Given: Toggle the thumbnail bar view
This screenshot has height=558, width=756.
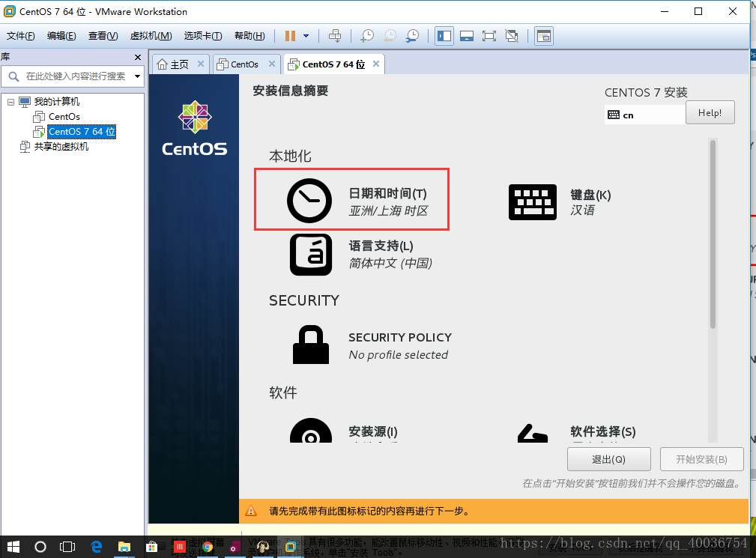Looking at the screenshot, I should point(467,36).
